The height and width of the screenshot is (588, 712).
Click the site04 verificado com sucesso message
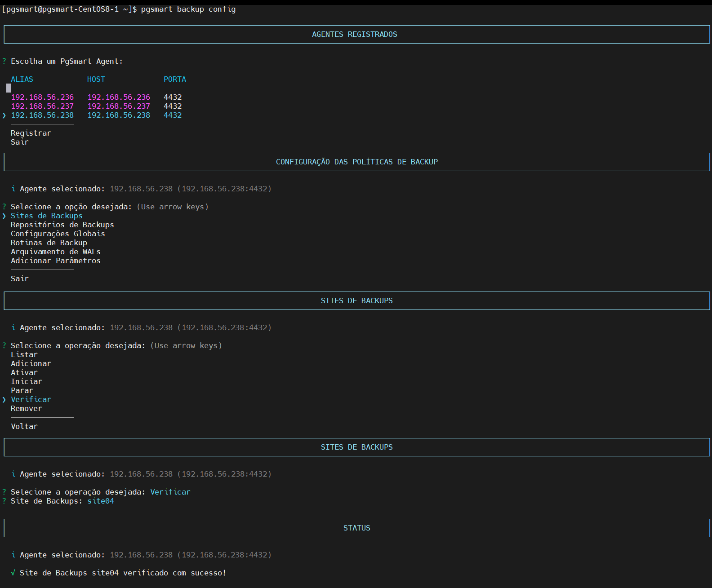[x=123, y=573]
